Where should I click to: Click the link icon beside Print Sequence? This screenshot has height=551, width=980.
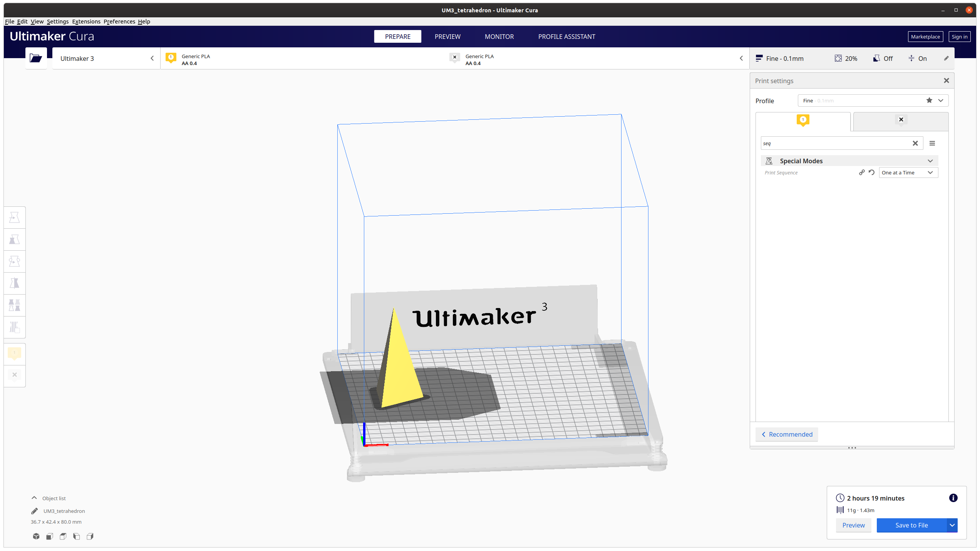tap(862, 173)
